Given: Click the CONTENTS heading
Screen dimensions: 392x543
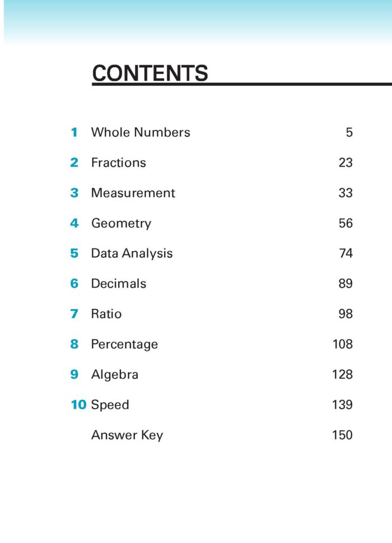Looking at the screenshot, I should tap(150, 73).
